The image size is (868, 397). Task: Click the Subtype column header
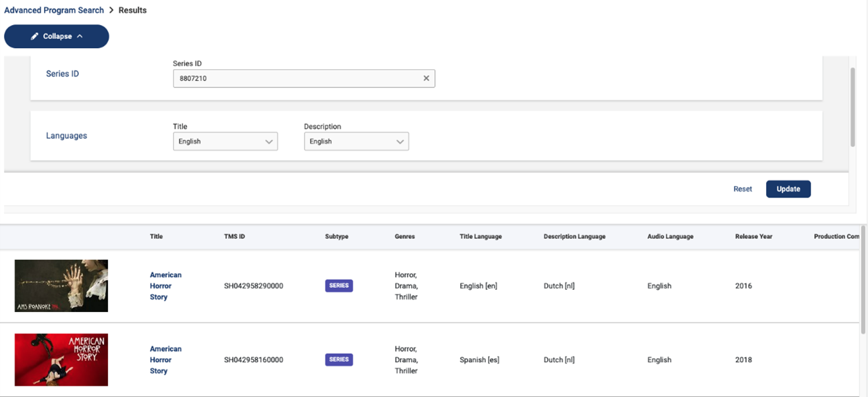336,236
